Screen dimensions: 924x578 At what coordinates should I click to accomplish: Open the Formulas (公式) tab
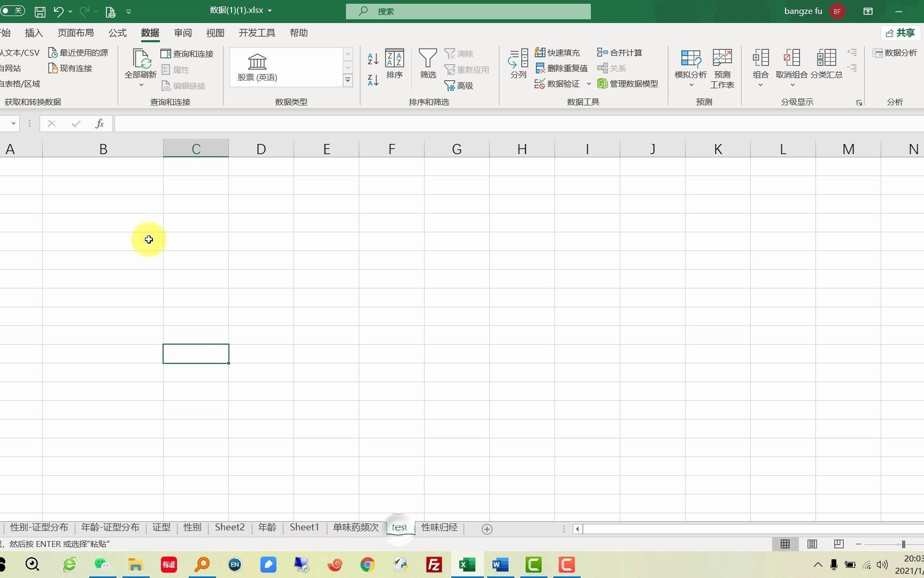(118, 33)
